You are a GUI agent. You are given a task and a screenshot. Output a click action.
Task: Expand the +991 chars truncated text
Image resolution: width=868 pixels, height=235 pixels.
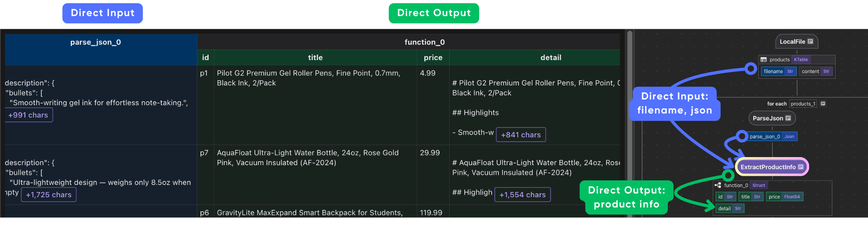[x=28, y=115]
